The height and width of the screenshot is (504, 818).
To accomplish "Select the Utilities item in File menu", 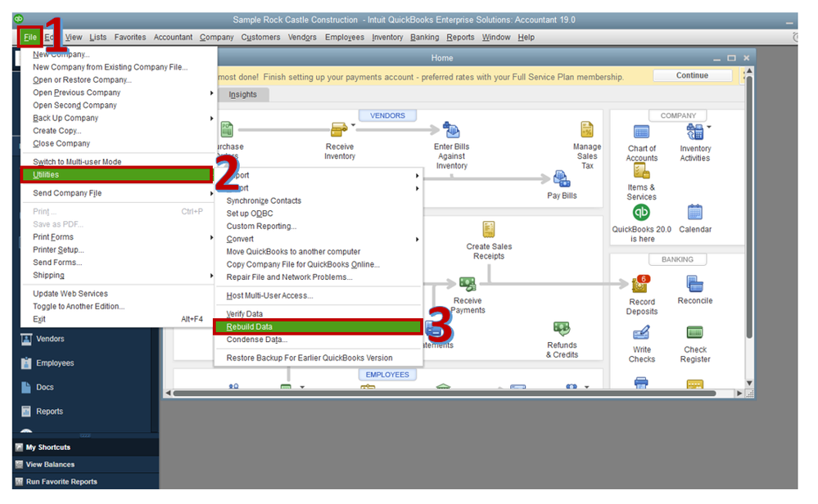I will [x=117, y=174].
